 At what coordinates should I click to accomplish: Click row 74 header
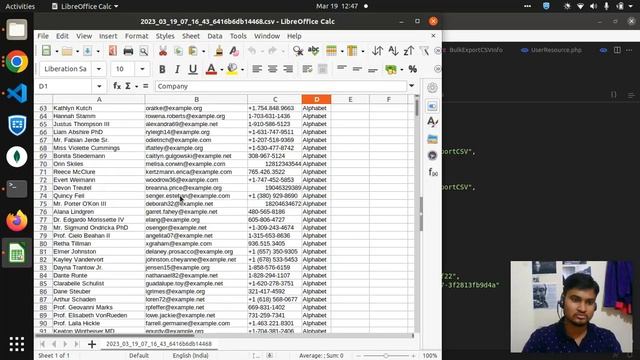(x=43, y=196)
